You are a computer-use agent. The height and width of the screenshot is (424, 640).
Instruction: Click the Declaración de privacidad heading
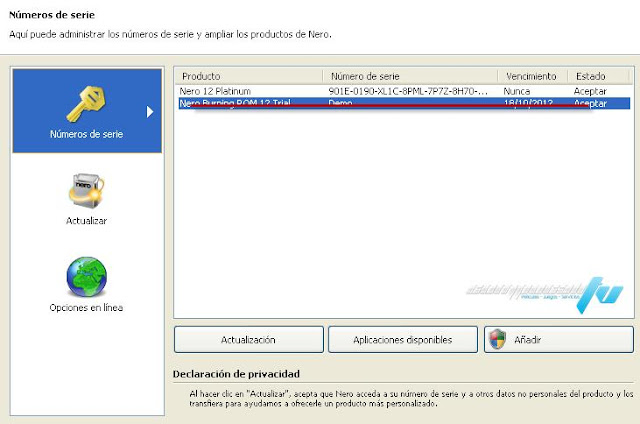(x=236, y=374)
